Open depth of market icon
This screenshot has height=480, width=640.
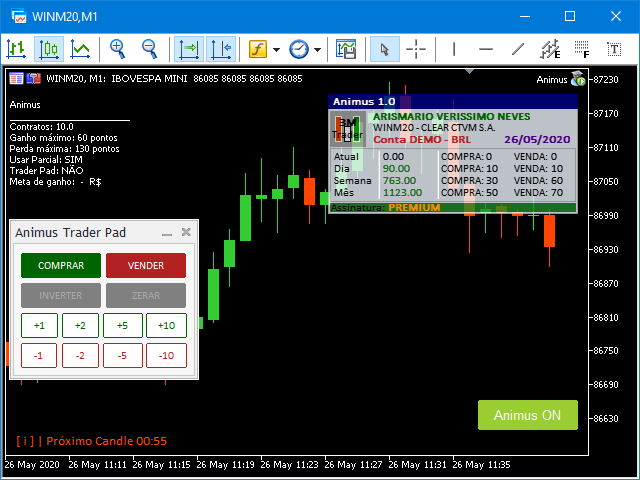pos(16,78)
